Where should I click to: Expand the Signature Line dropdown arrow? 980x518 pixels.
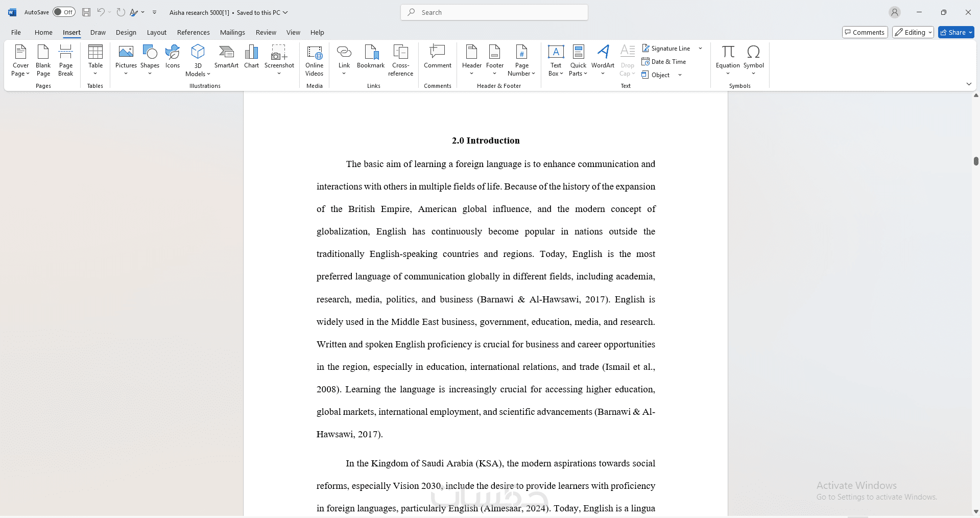tap(701, 49)
